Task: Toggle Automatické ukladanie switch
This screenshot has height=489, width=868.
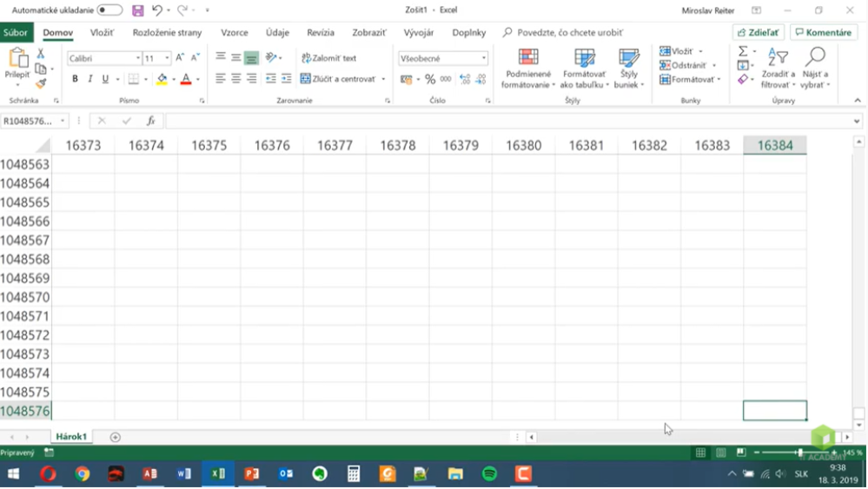Action: [109, 10]
